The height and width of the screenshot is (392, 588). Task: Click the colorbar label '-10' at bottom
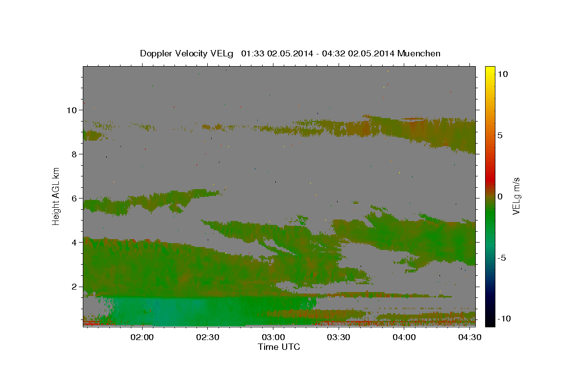point(504,318)
